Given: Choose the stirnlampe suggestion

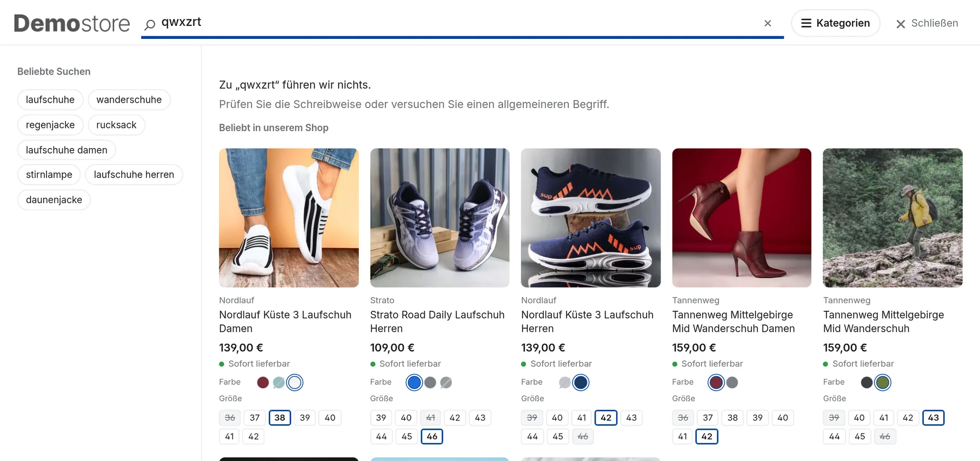Looking at the screenshot, I should [x=49, y=175].
